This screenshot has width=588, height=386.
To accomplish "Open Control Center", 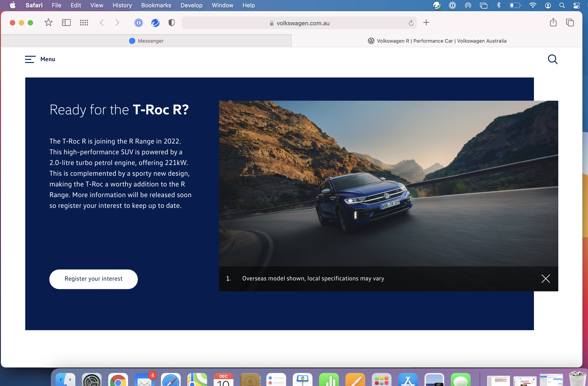I will (x=577, y=5).
